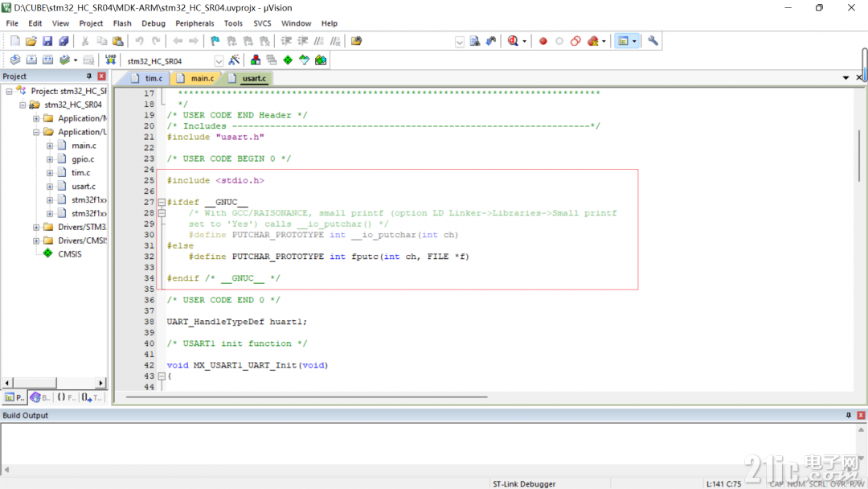Viewport: 868px width, 489px height.
Task: Open the window layout dropdown arrow
Action: 634,41
